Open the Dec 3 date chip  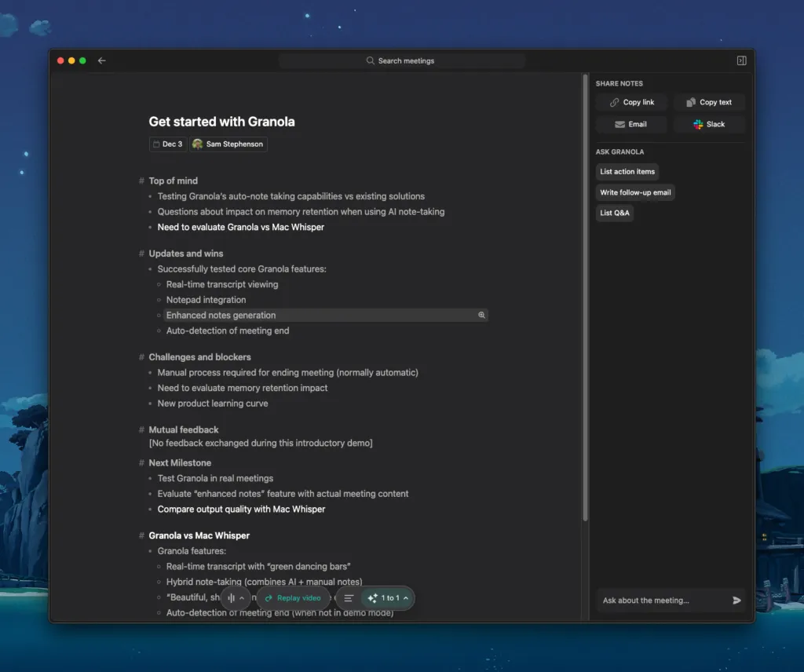(x=168, y=144)
